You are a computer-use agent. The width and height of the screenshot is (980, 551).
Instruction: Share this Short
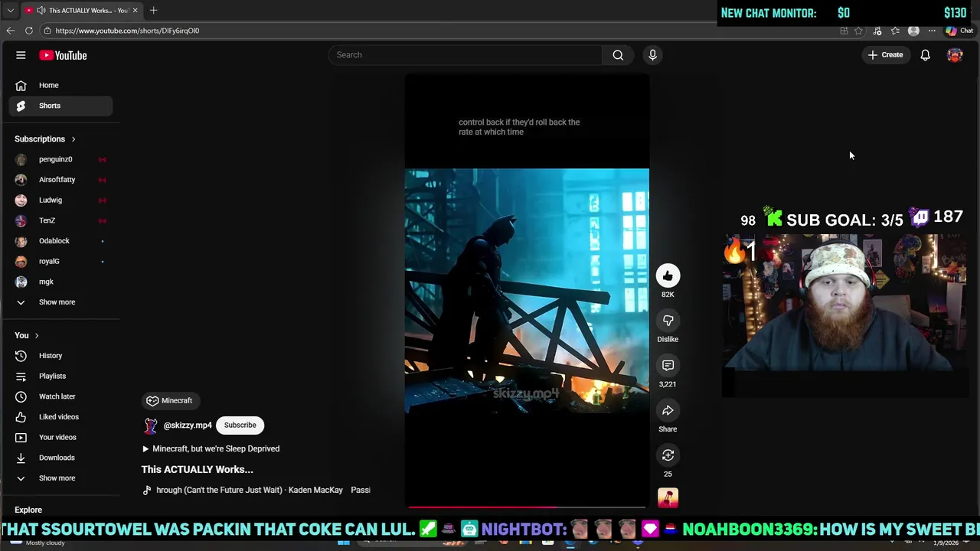click(x=668, y=411)
